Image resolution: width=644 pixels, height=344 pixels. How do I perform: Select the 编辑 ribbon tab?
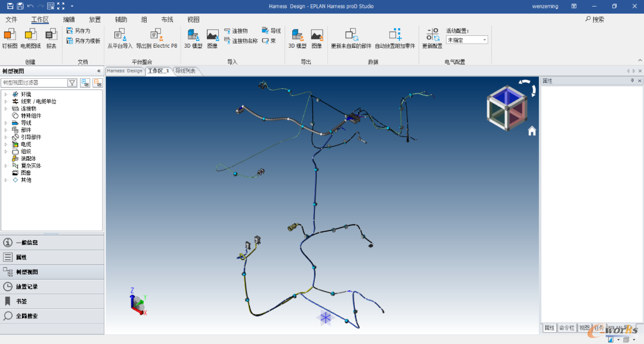coord(69,19)
